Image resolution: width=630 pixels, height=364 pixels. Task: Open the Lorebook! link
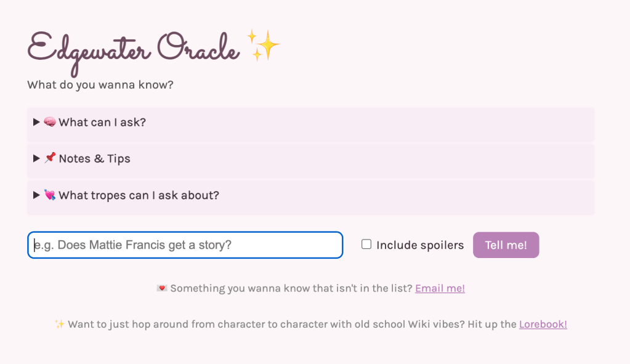point(543,324)
